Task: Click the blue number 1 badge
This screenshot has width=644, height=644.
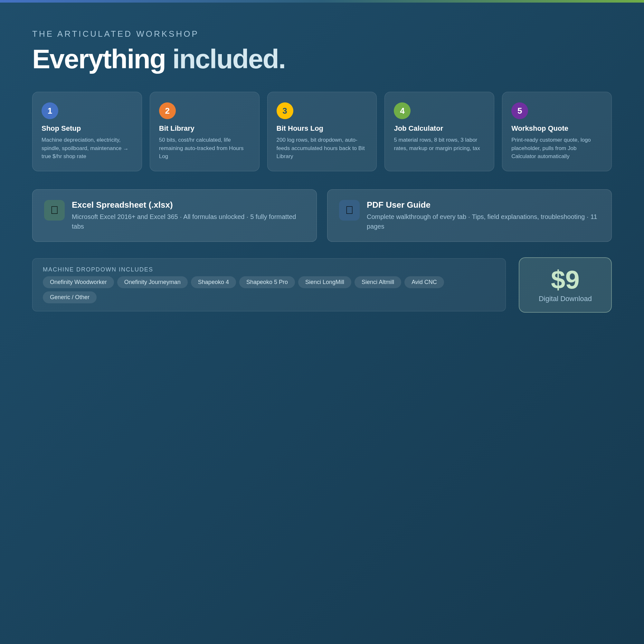Action: (50, 111)
